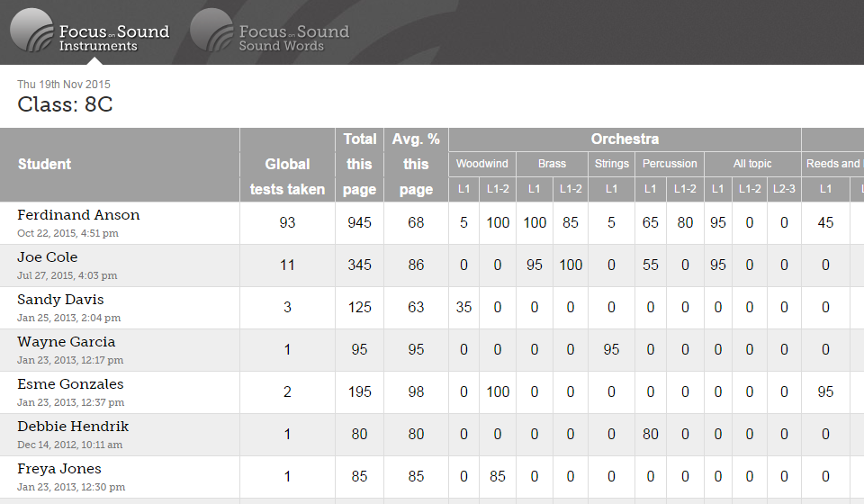The width and height of the screenshot is (864, 504).
Task: Open student Freya Jones
Action: pos(59,469)
